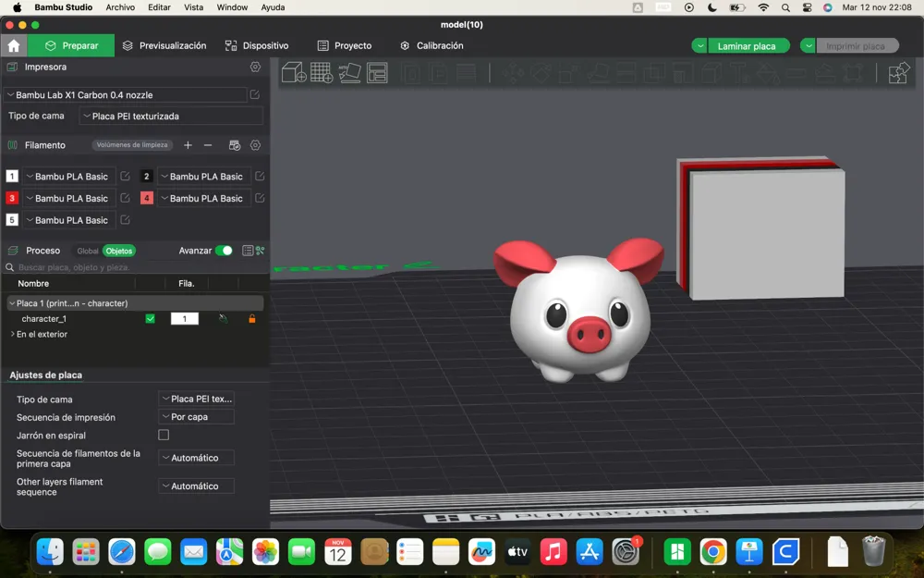The image size is (924, 578).
Task: Open Other layers filament sequence dropdown
Action: tap(196, 486)
